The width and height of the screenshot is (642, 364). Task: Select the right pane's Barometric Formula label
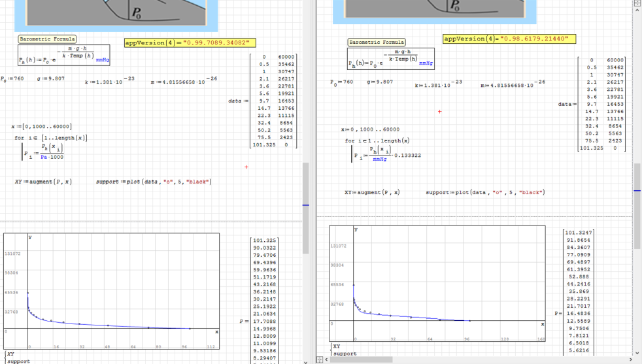376,42
